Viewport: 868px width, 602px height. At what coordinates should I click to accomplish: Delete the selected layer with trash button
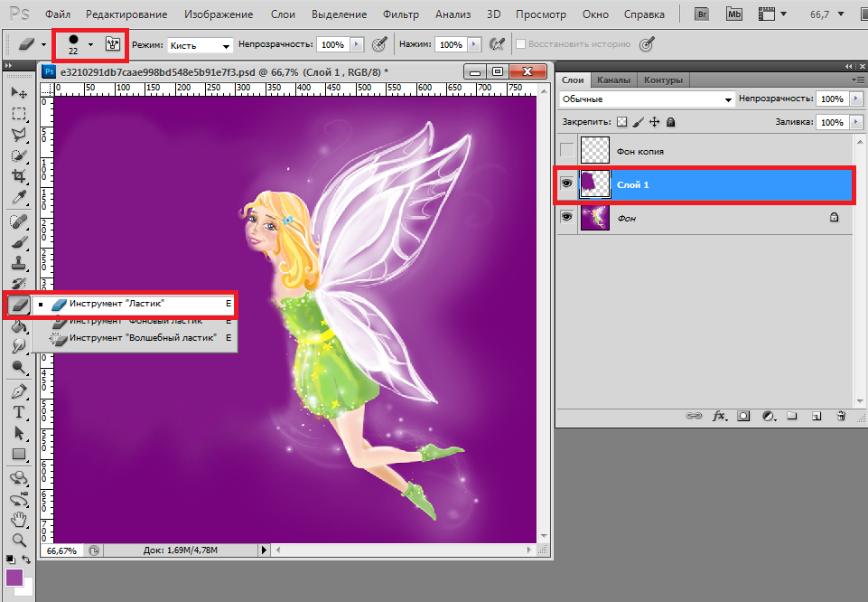click(x=841, y=416)
